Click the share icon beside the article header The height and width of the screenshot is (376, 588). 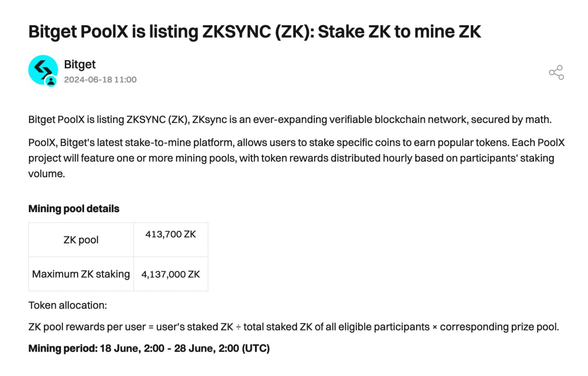[x=556, y=73]
